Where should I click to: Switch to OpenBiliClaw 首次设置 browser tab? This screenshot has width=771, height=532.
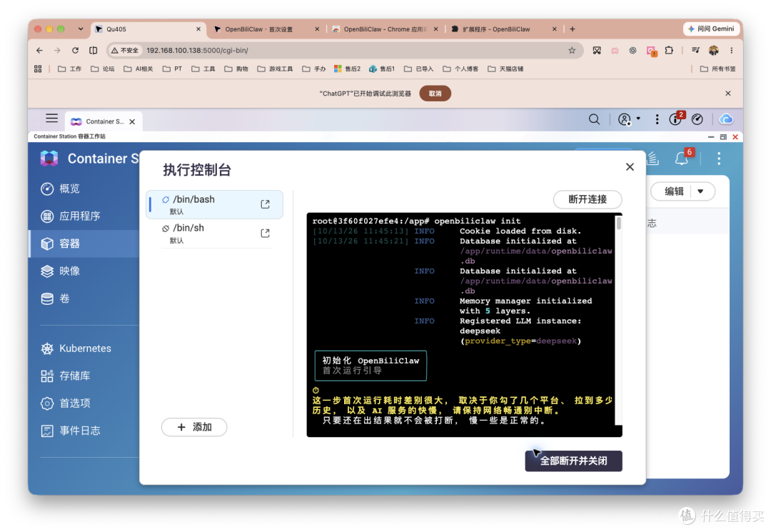(266, 29)
